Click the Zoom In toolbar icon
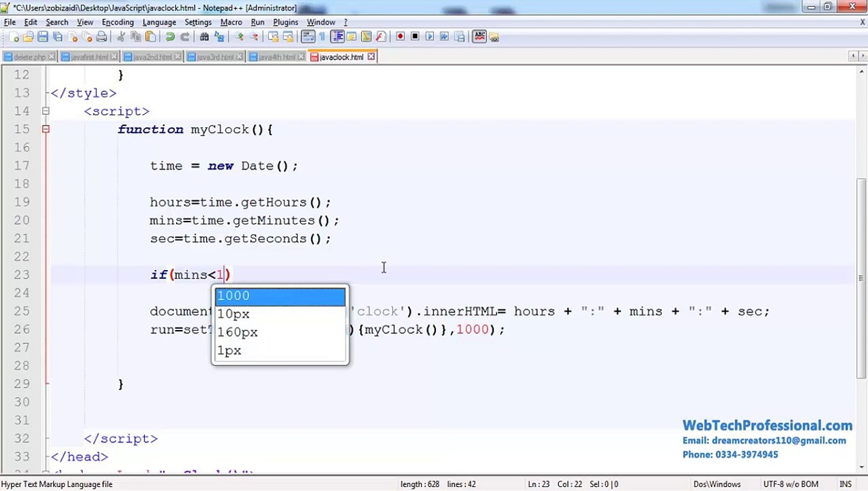Image resolution: width=868 pixels, height=491 pixels. 239,37
